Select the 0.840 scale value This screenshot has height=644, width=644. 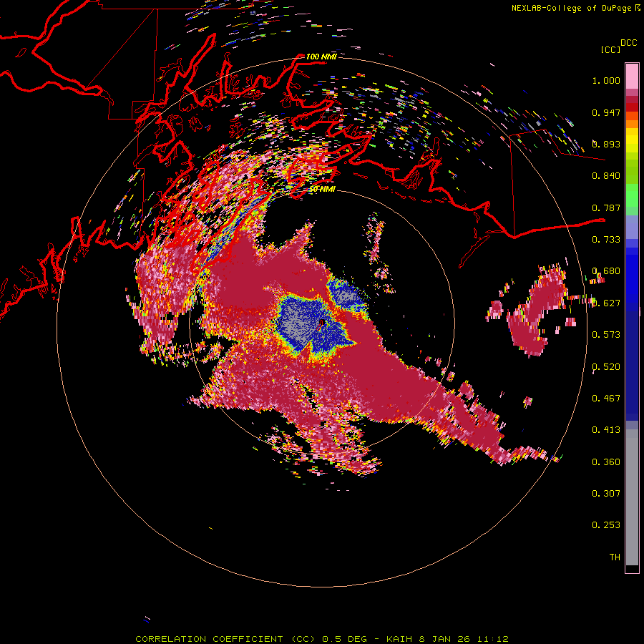point(606,176)
